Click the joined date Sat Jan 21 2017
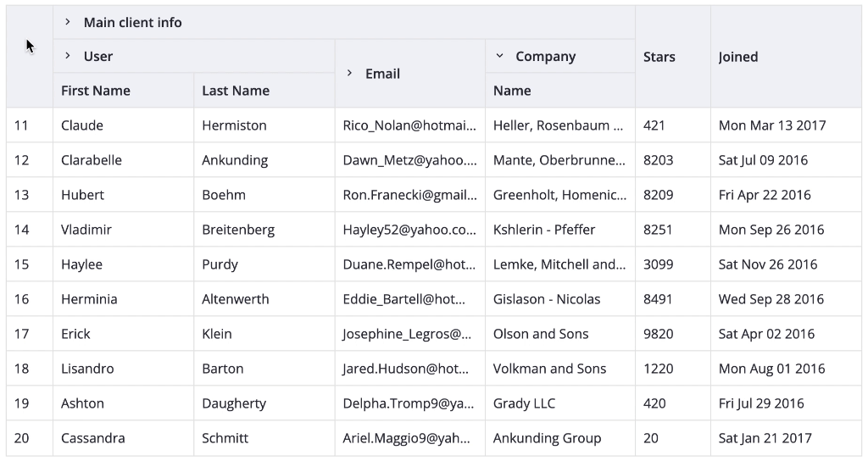The image size is (868, 461). coord(787,438)
